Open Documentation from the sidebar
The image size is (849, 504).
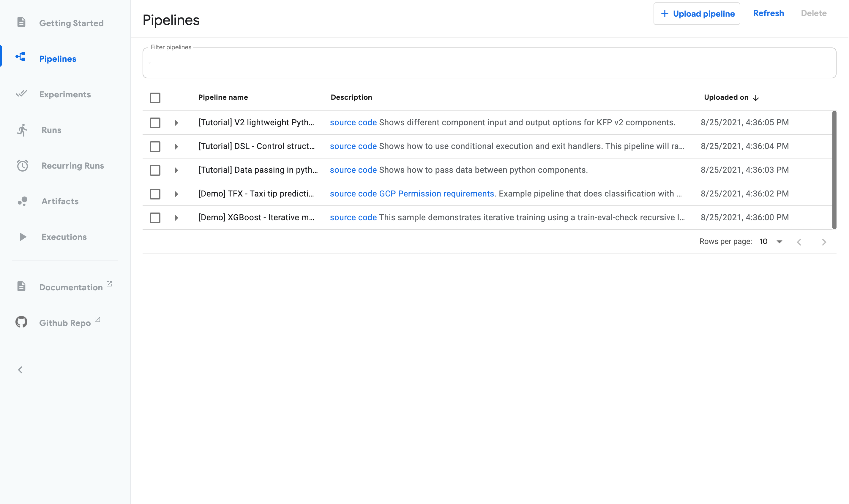point(71,287)
